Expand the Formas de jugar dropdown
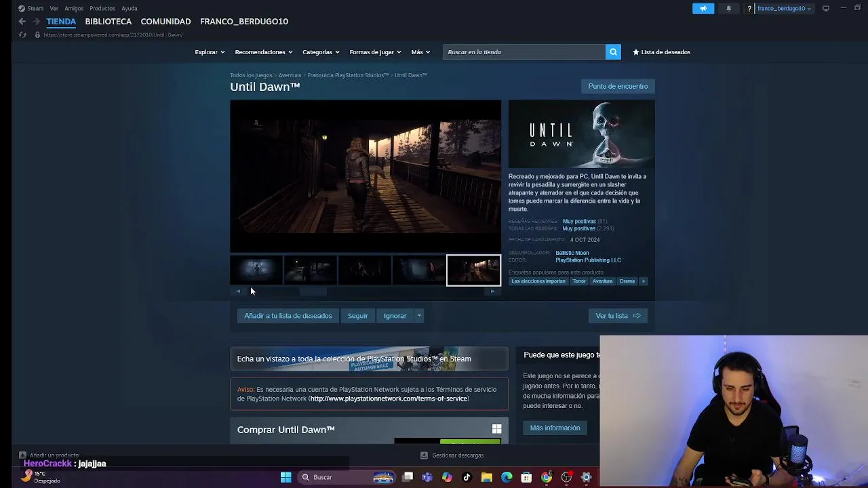The height and width of the screenshot is (488, 868). [x=375, y=52]
